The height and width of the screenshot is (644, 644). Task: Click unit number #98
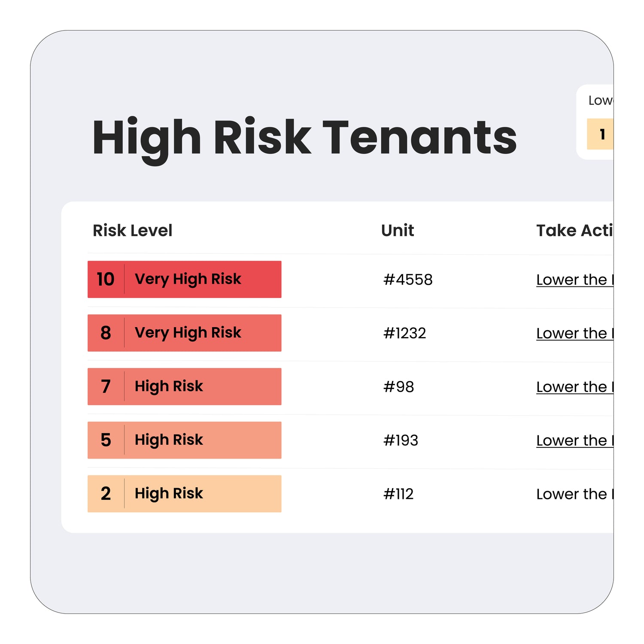pyautogui.click(x=398, y=387)
